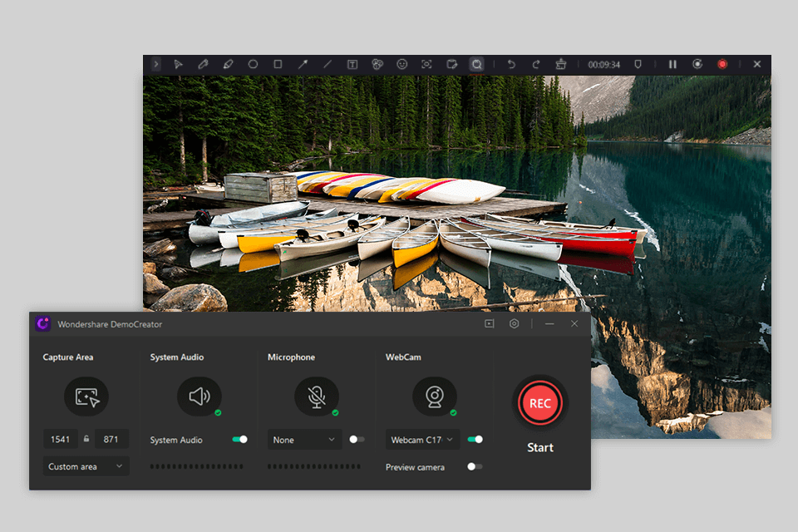Screen dimensions: 798x532
Task: Click the spotlight focus icon
Action: pos(426,65)
